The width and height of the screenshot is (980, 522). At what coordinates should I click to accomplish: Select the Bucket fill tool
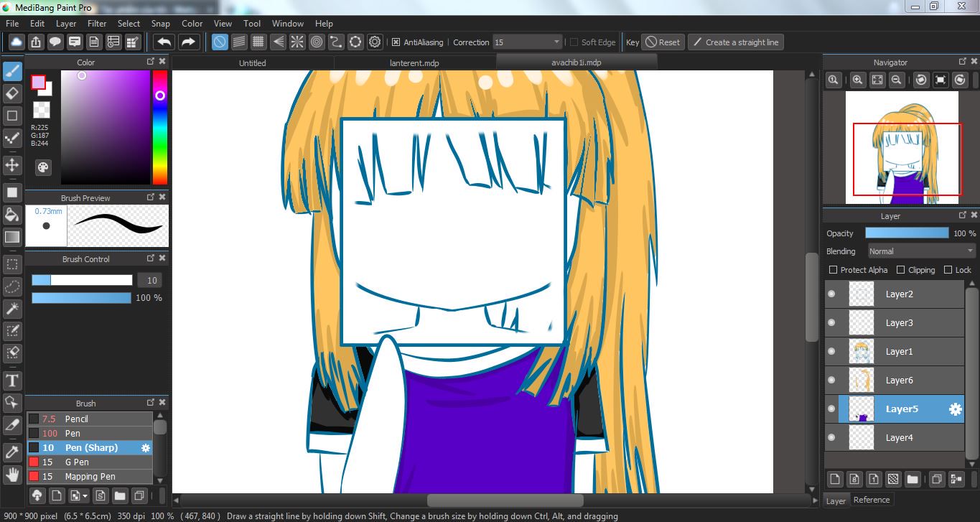(12, 215)
